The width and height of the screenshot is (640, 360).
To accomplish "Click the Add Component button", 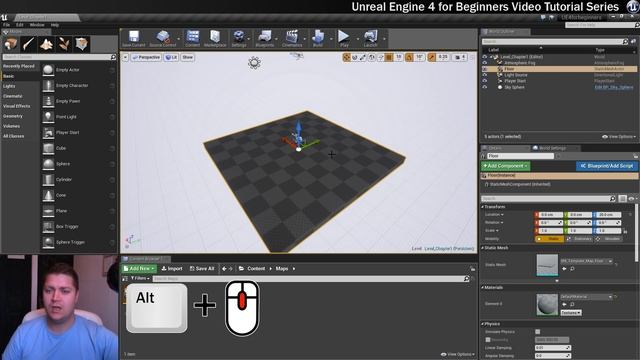I will 505,166.
